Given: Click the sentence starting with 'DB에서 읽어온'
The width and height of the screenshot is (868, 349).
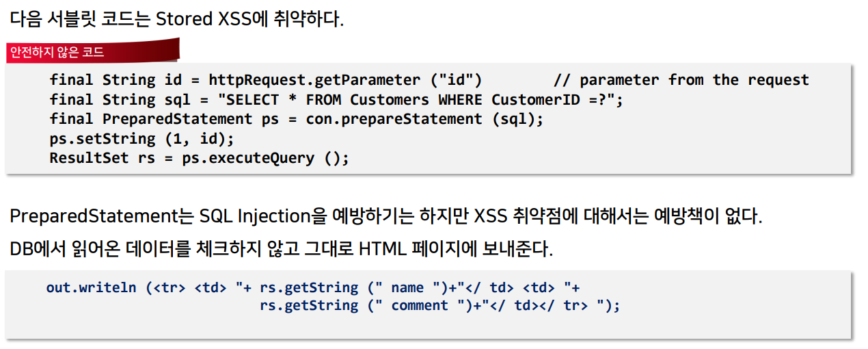Looking at the screenshot, I should [x=280, y=249].
